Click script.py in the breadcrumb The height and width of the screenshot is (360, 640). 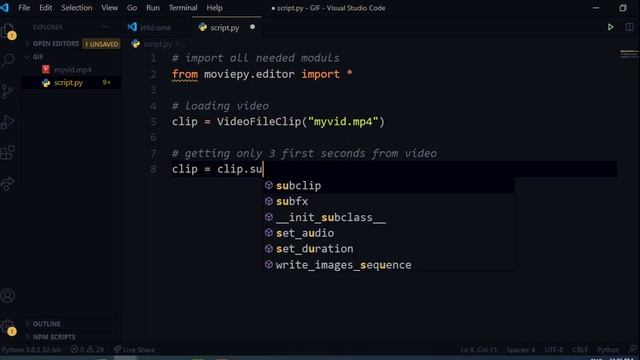(158, 44)
